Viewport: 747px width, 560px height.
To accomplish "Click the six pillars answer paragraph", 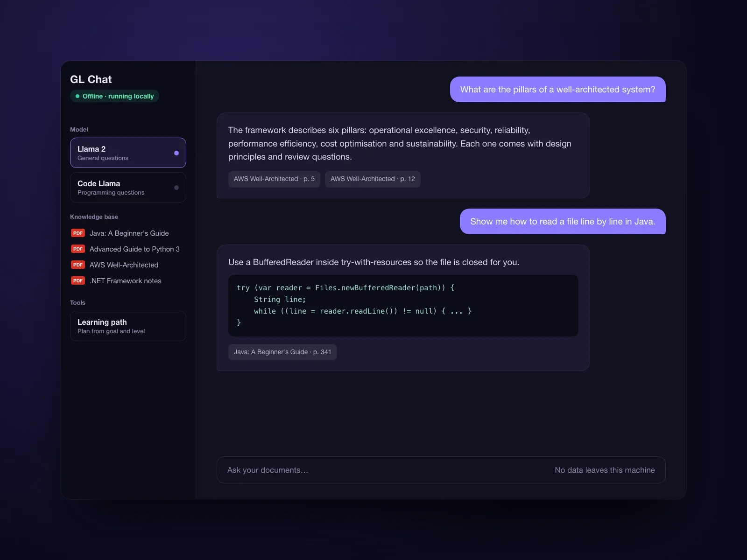I will pos(400,143).
